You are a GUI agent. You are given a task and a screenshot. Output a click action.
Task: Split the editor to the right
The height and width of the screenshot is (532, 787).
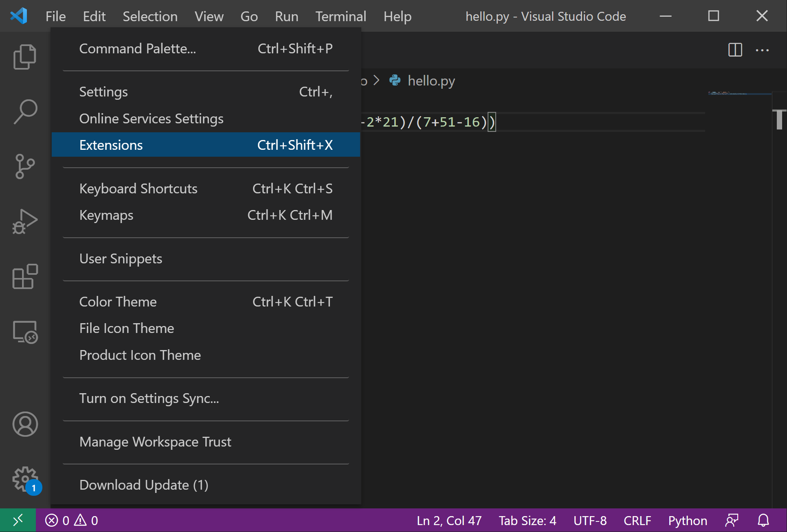pyautogui.click(x=735, y=50)
